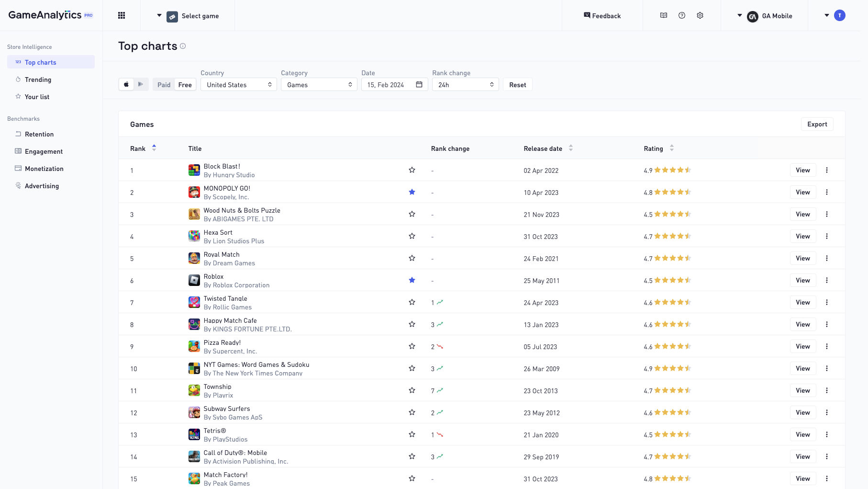This screenshot has width=868, height=489.
Task: Open the Category Games dropdown
Action: 319,84
